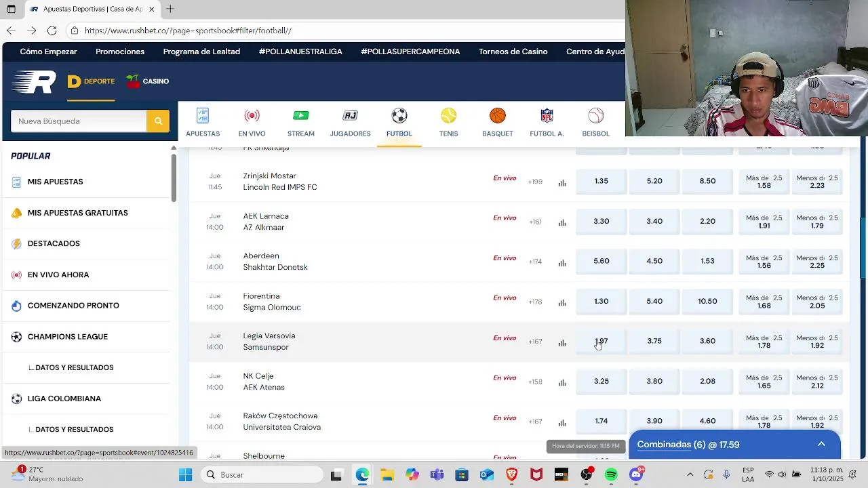This screenshot has width=868, height=488.
Task: Click the orange search magnifier button
Action: click(x=158, y=121)
